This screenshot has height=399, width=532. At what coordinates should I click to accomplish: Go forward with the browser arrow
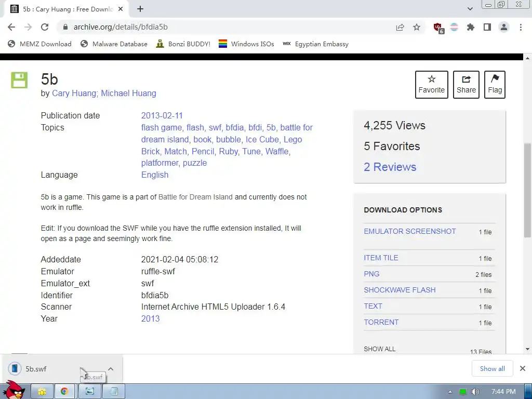click(x=28, y=27)
